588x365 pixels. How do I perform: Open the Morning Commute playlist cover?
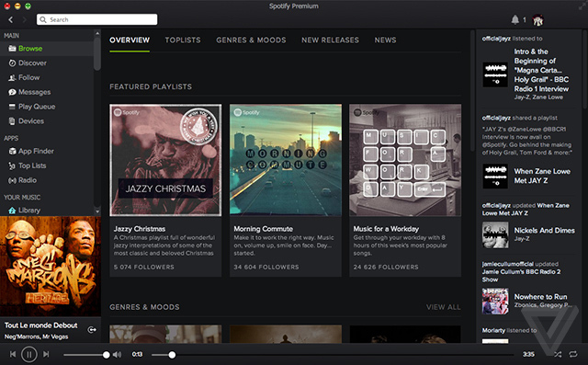(286, 160)
